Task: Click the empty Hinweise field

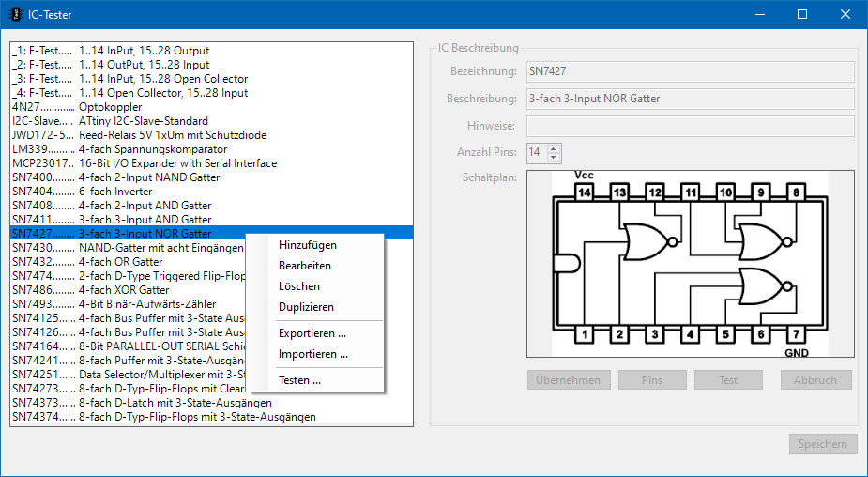Action: tap(691, 126)
